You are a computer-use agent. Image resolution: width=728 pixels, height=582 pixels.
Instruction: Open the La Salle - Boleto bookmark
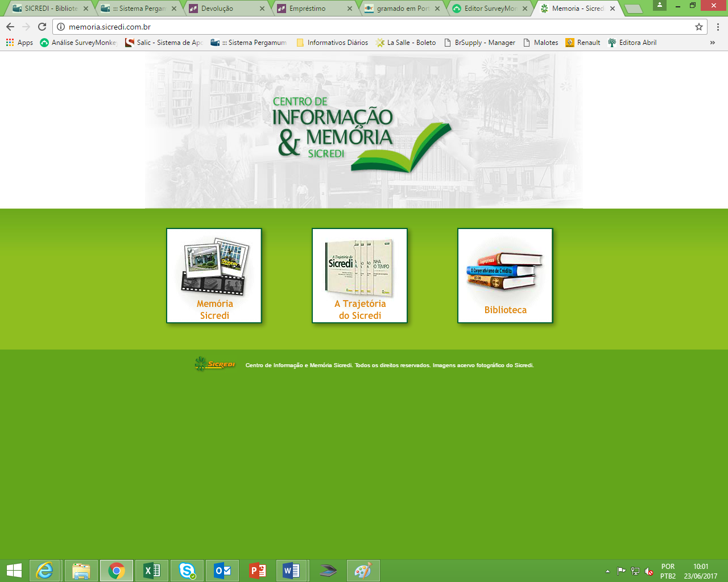click(x=406, y=43)
